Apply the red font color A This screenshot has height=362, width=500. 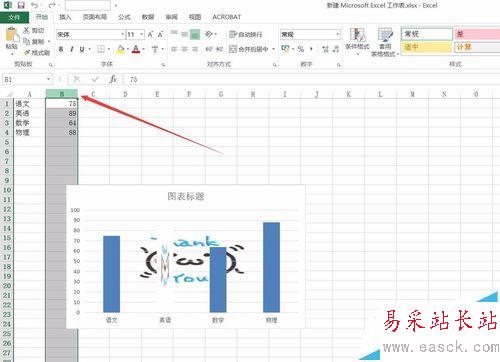pos(136,49)
